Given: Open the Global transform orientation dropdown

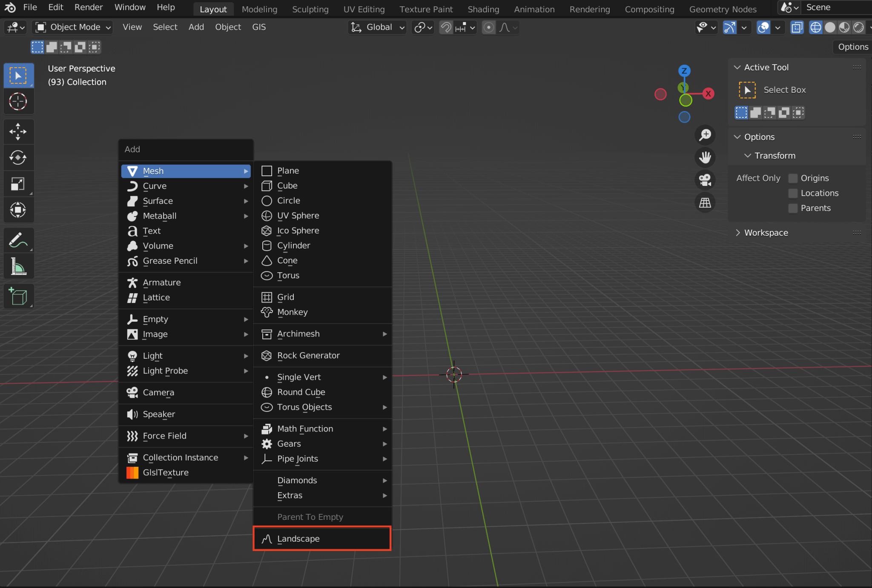Looking at the screenshot, I should coord(376,27).
